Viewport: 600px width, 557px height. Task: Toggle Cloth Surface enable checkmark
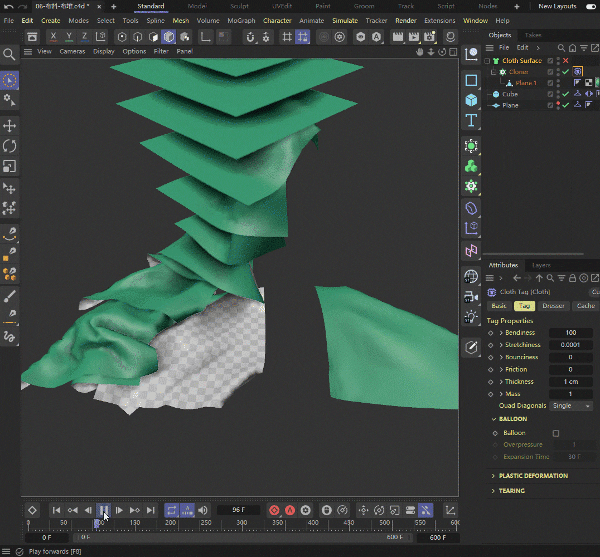tap(565, 61)
